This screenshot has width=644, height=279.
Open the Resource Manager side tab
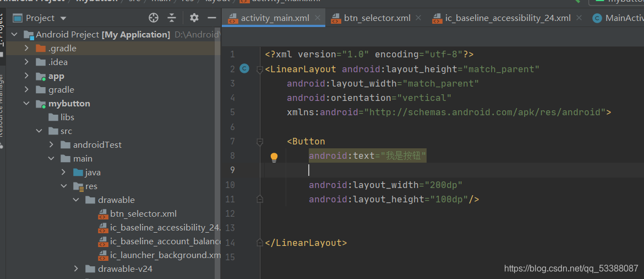[x=2, y=111]
